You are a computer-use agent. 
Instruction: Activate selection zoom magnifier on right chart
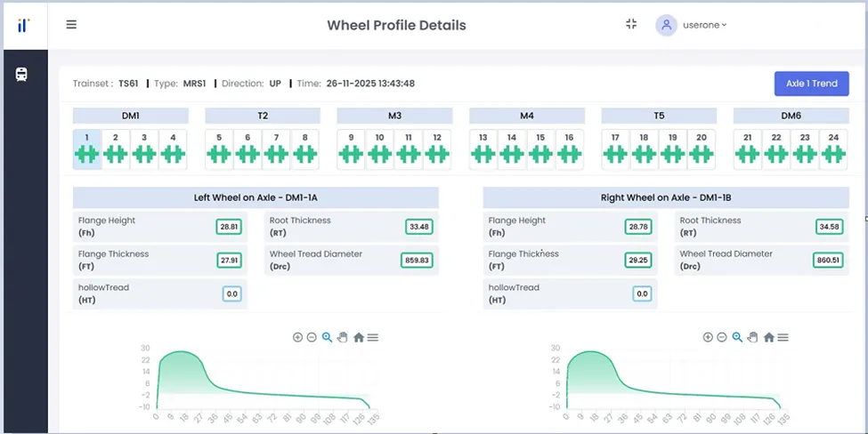coord(737,337)
